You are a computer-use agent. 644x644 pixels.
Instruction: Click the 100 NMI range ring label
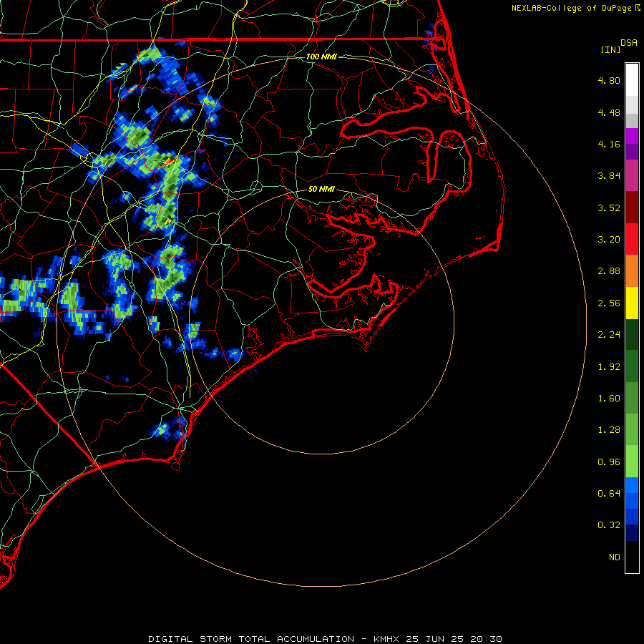coord(321,57)
